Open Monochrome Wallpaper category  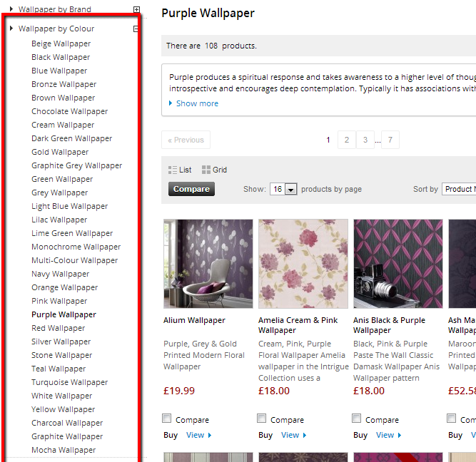click(76, 247)
